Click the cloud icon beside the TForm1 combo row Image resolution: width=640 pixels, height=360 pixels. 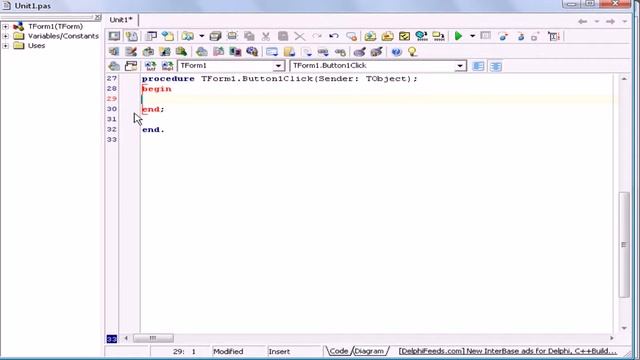tap(114, 66)
